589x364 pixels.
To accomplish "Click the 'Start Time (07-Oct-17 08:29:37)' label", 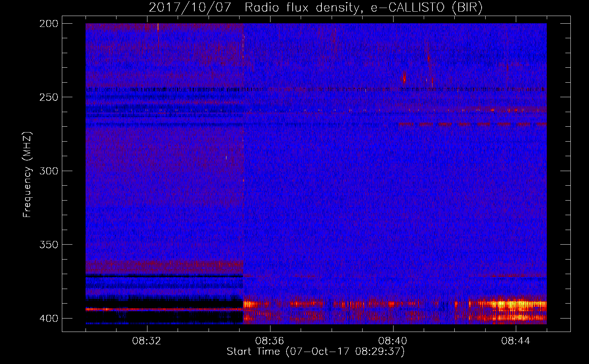I will point(316,352).
